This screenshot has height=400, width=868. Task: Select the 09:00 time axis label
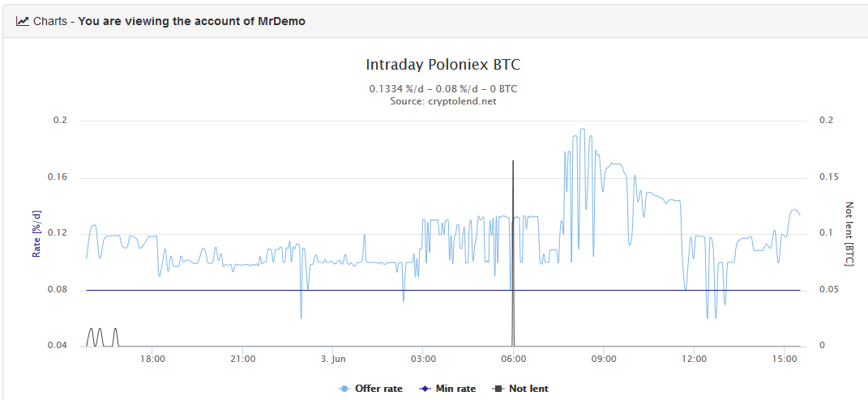(604, 358)
